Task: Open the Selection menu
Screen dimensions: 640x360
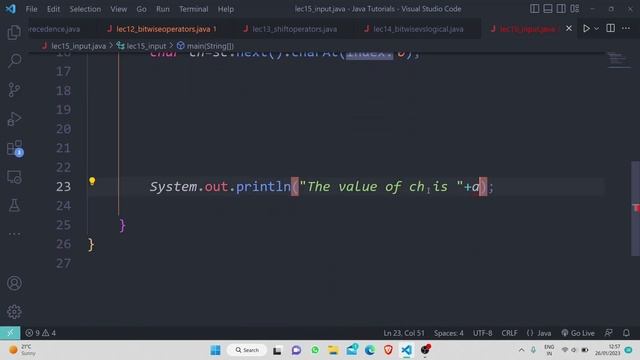Action: 85,9
